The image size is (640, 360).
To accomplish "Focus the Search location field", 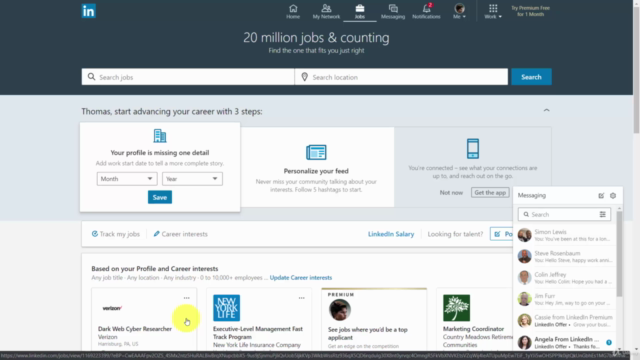I will 401,77.
